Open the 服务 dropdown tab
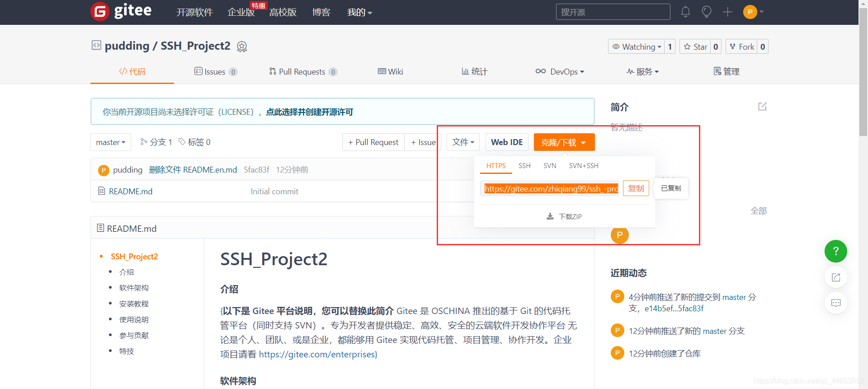This screenshot has height=389, width=868. pos(642,71)
